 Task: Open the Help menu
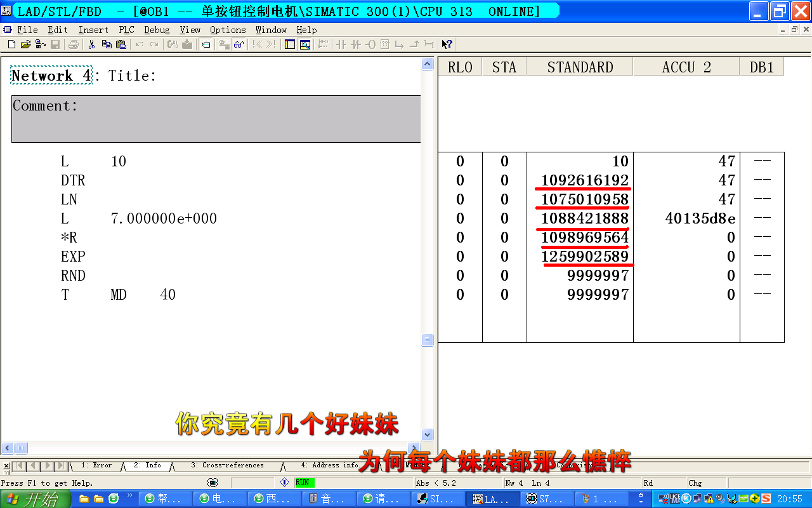click(306, 30)
